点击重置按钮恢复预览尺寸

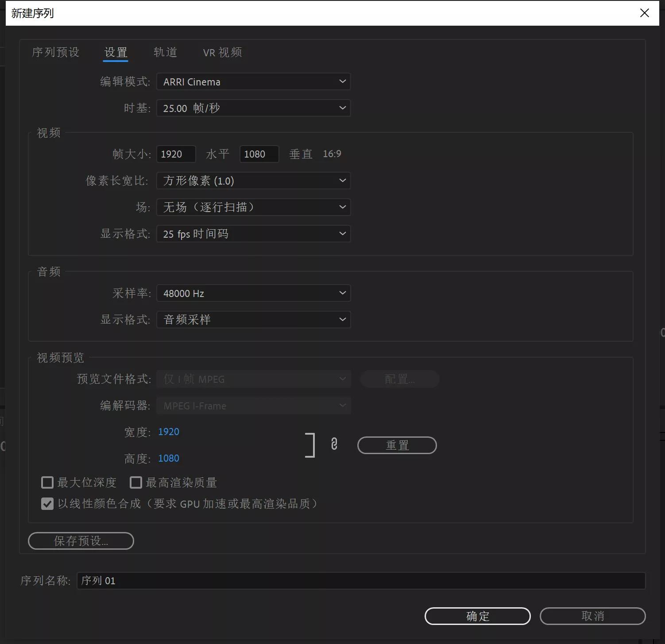tap(396, 445)
